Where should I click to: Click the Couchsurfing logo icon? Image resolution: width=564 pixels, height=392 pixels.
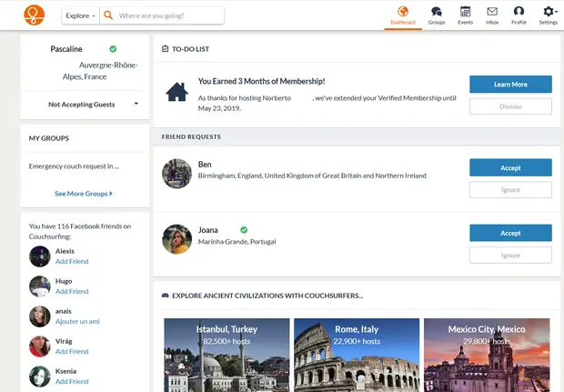point(34,15)
